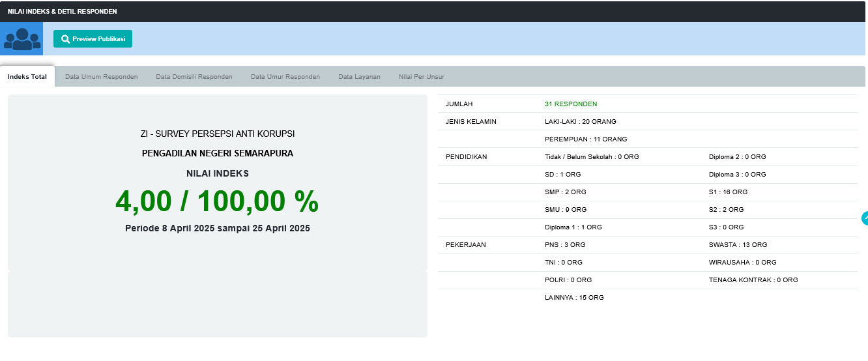Screen dimensions: 868x361
Task: Switch to Data Umum Responden tab
Action: (102, 77)
